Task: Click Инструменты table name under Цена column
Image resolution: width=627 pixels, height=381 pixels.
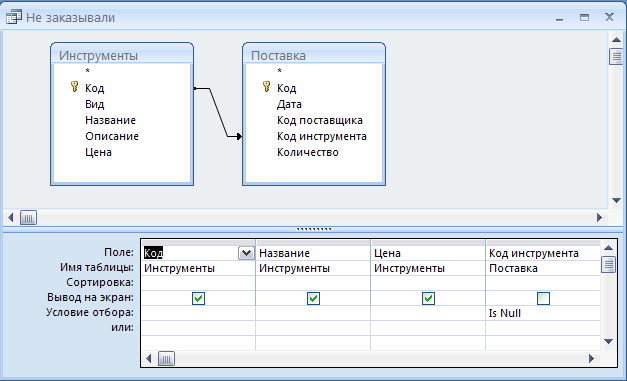Action: 428,268
